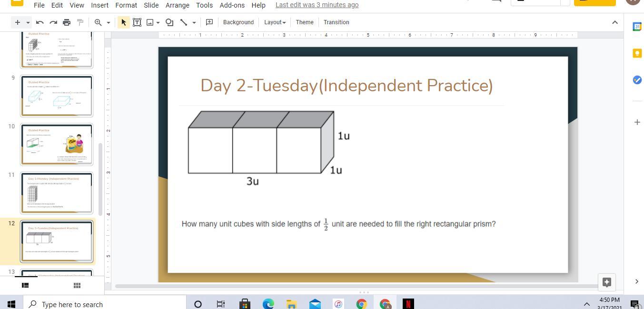Open the Layout dropdown
This screenshot has width=644, height=309.
coord(275,22)
